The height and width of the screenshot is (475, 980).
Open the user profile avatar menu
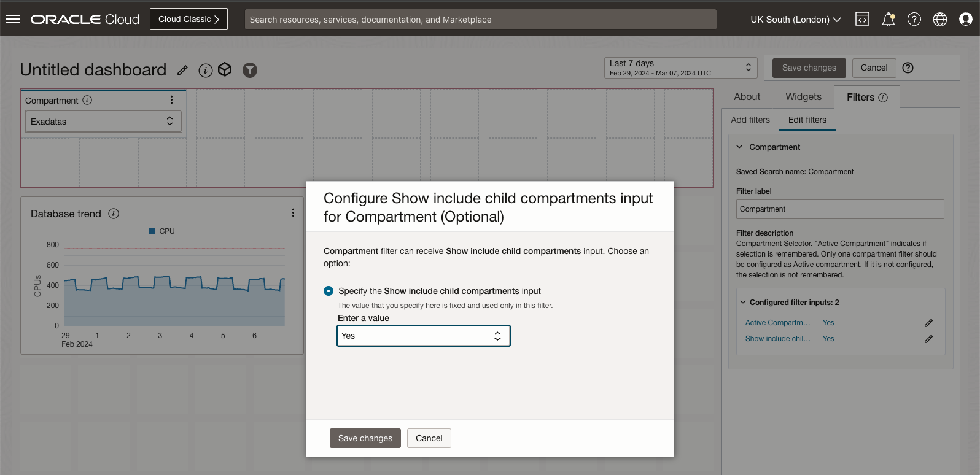[x=965, y=20]
